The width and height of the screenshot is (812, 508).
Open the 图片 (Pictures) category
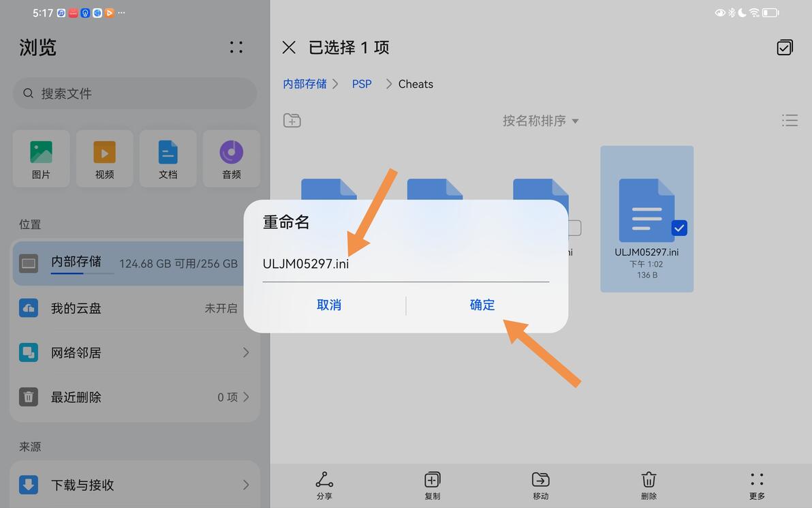[41, 158]
